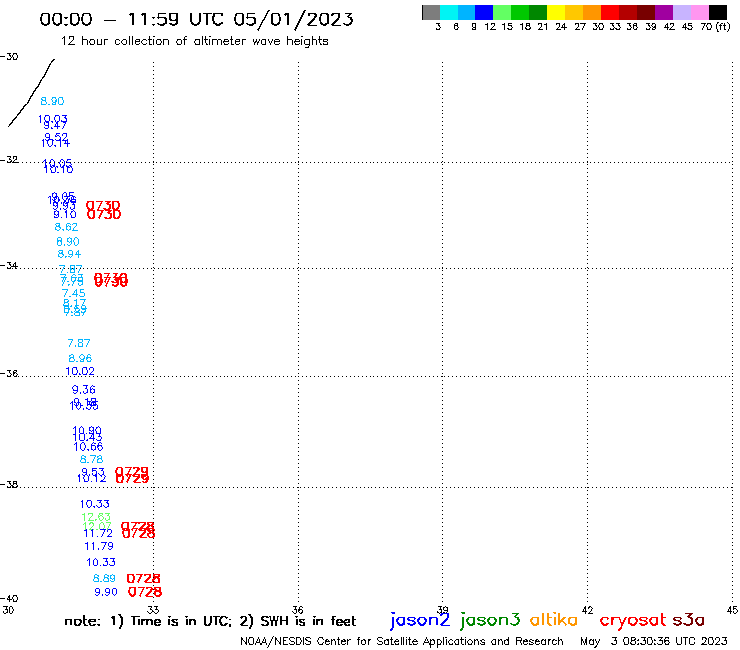Click the -34 latitude axis label
The image size is (740, 650).
(x=9, y=265)
